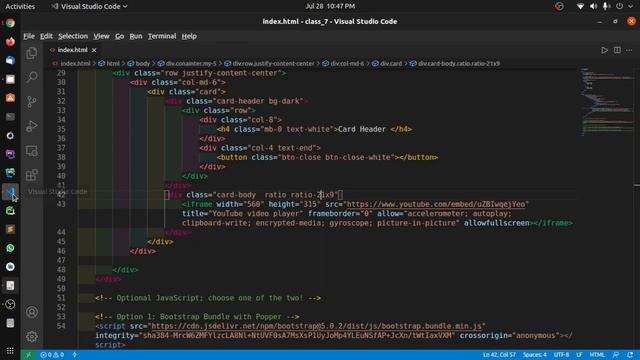640x360 pixels.
Task: Launch Firefox from the dock
Action: [x=10, y=42]
